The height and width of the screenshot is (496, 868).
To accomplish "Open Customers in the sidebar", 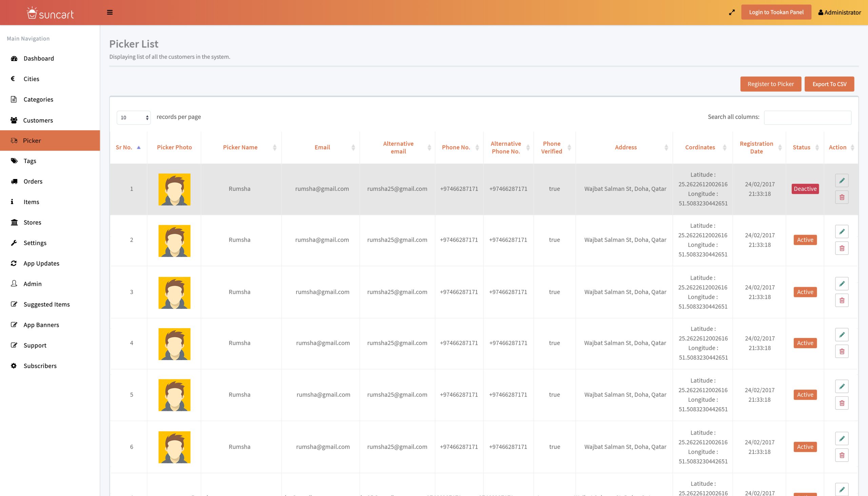I will point(50,120).
